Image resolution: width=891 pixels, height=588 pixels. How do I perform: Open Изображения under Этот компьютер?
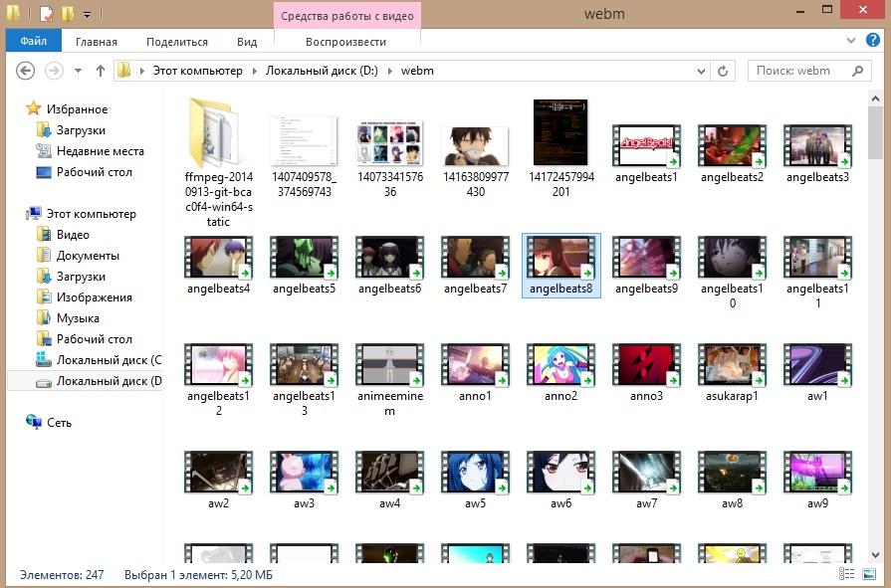(x=95, y=297)
